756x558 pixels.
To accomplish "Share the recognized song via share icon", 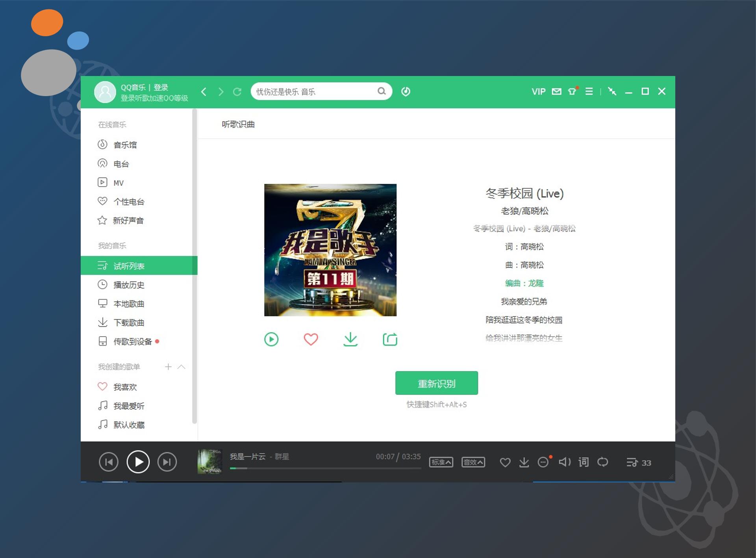I will (x=390, y=339).
